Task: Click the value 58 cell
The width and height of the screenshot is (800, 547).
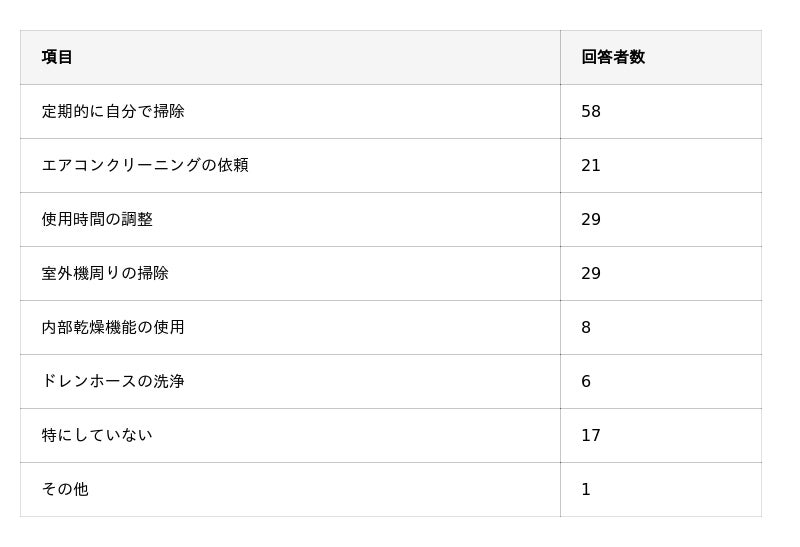Action: click(x=591, y=112)
